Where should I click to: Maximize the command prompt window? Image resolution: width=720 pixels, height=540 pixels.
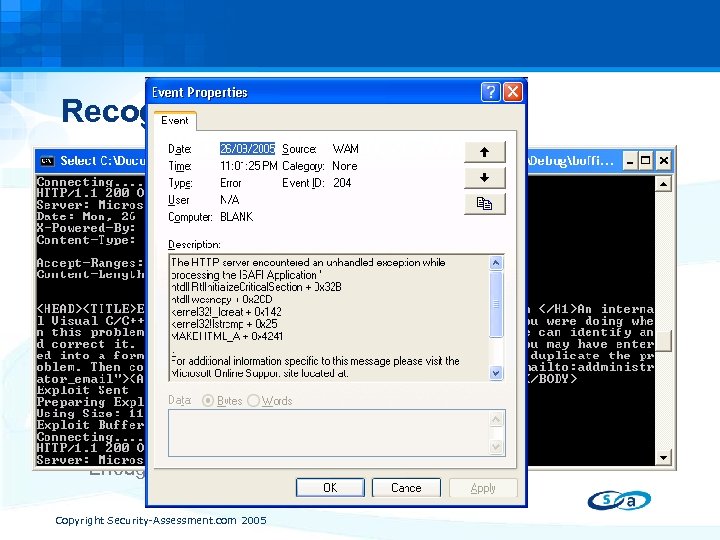click(x=646, y=161)
